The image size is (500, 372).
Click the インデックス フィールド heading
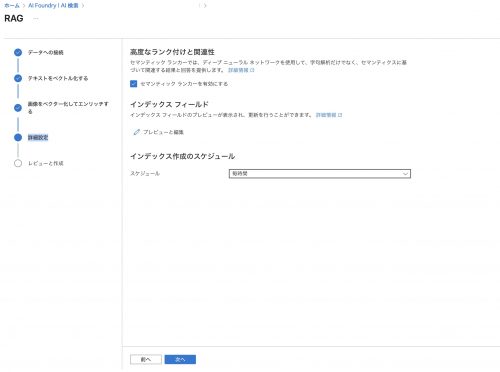169,104
